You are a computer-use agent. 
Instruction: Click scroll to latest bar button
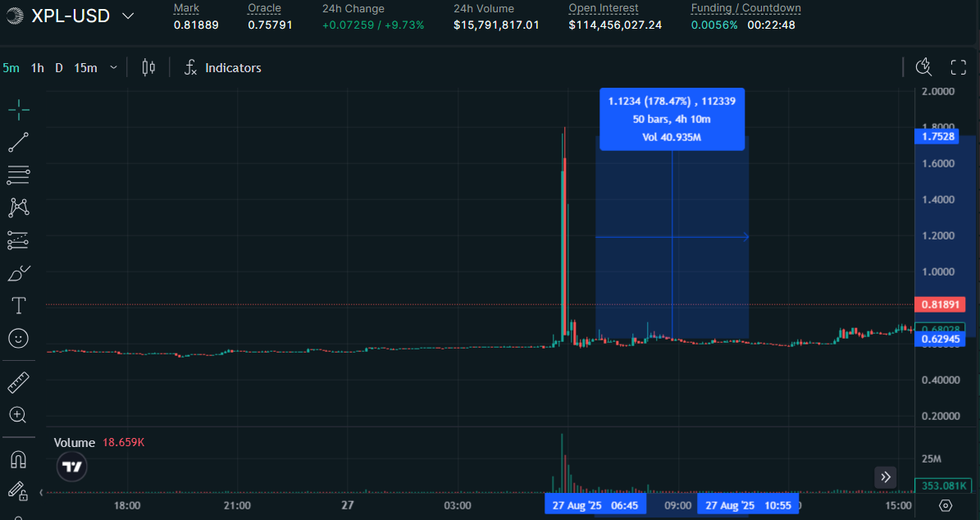(x=886, y=477)
